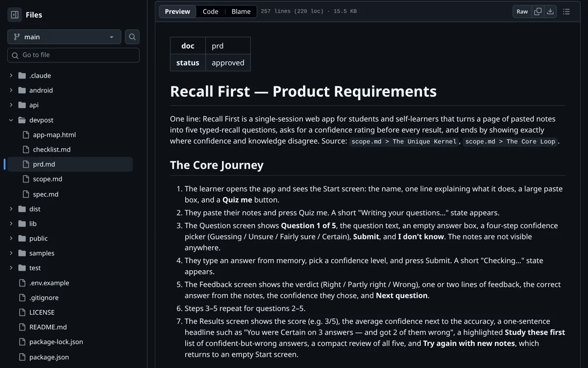Screen dimensions: 588x368
Task: Expand the android folder chevron
Action: pos(11,90)
